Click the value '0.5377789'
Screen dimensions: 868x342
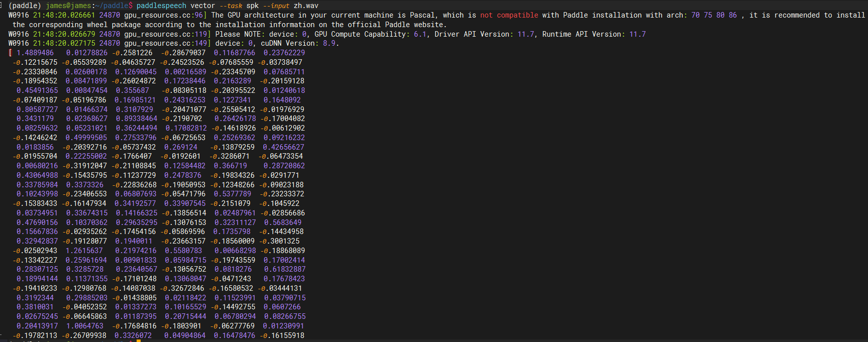pyautogui.click(x=233, y=194)
